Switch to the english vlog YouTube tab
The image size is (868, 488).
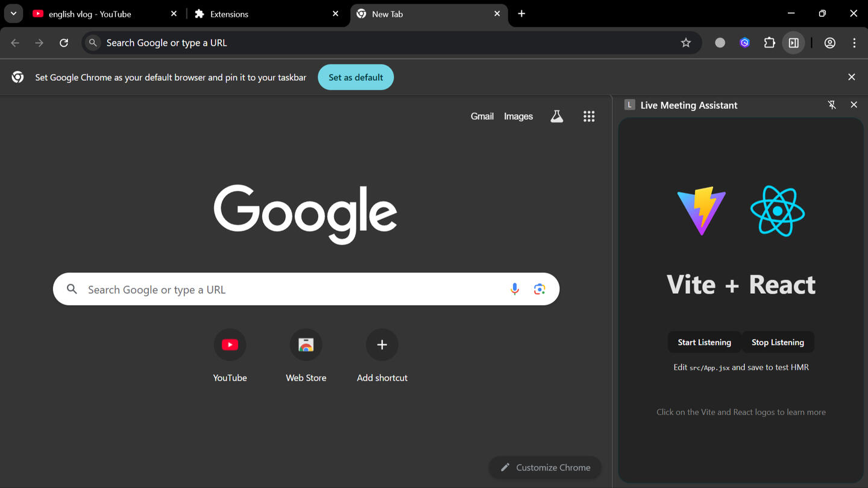[90, 14]
